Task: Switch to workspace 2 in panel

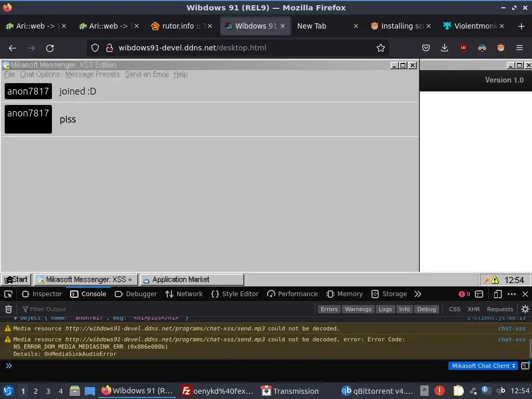Action: 35,391
